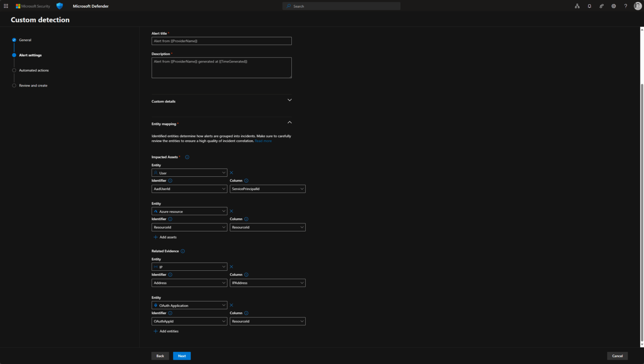Click the info icon next to Impacted Assets

coord(187,157)
